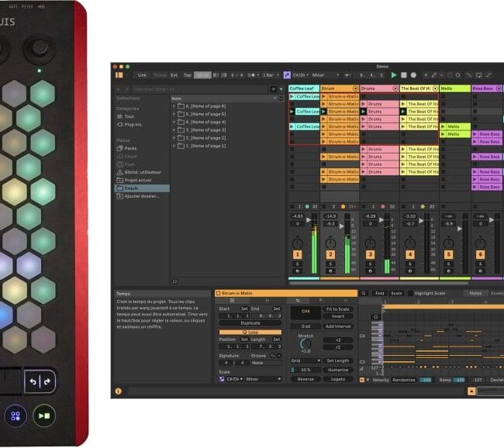Open the C#/Db root note dropdown in toolbar
The width and height of the screenshot is (504, 448).
301,75
